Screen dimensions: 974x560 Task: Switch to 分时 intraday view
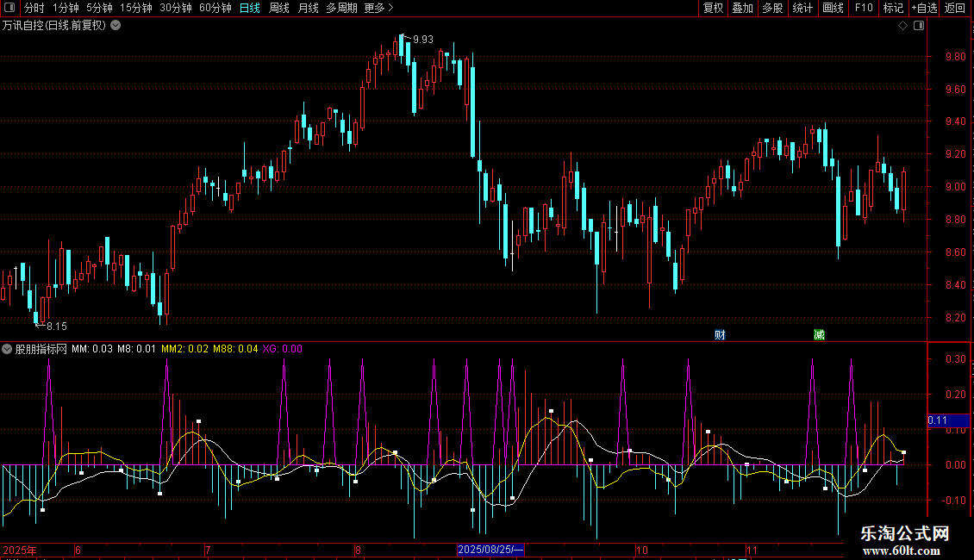point(34,8)
